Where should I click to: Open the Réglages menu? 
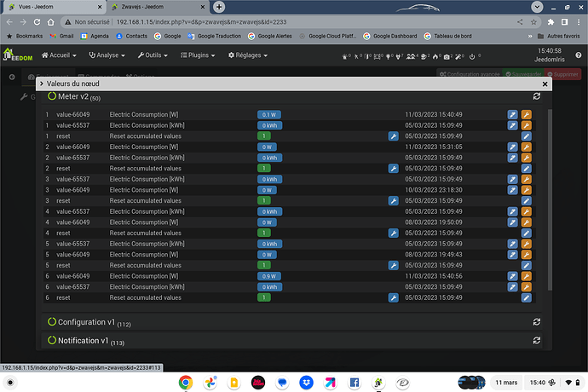[248, 55]
